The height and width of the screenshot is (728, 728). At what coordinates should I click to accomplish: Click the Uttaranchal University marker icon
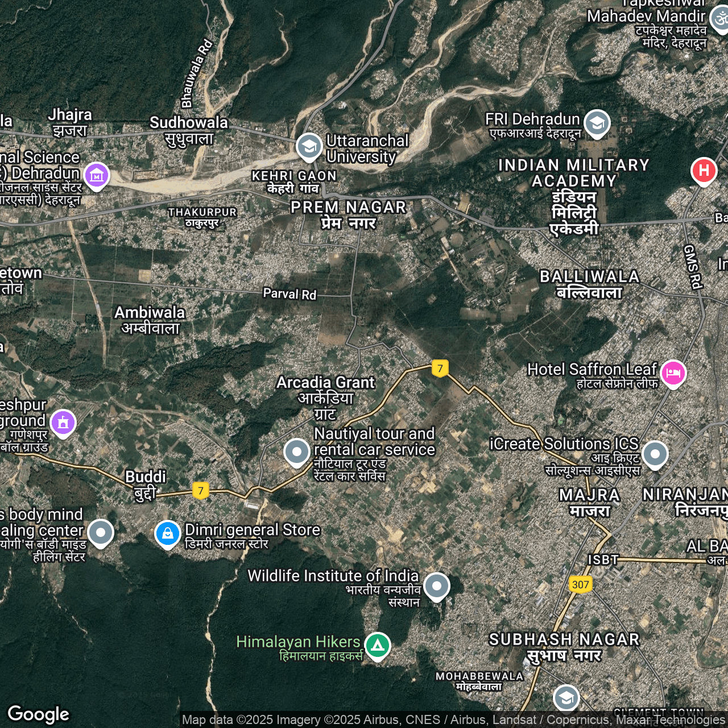point(309,147)
